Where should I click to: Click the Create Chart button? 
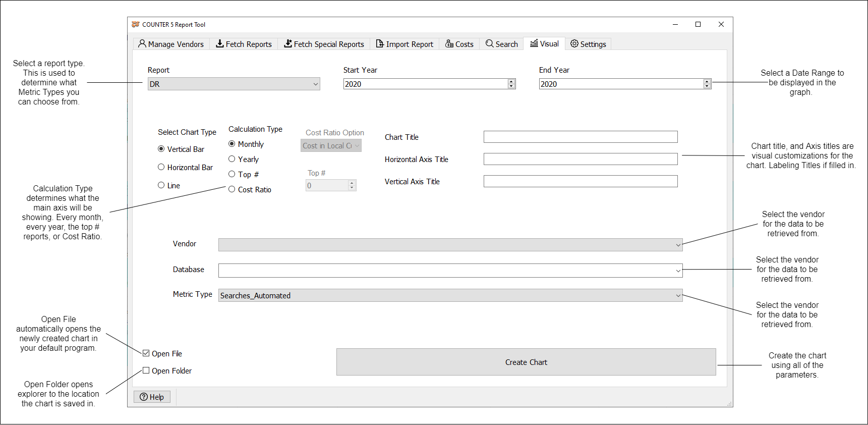[526, 362]
